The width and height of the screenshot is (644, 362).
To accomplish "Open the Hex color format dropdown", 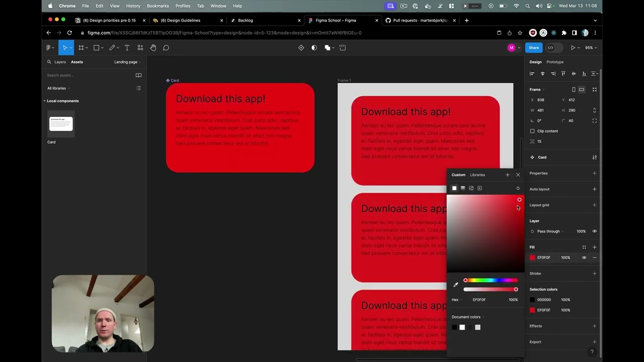I will click(x=456, y=300).
